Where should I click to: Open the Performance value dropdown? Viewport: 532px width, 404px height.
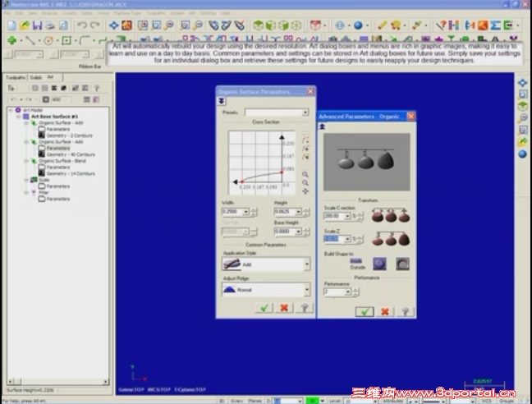[348, 292]
